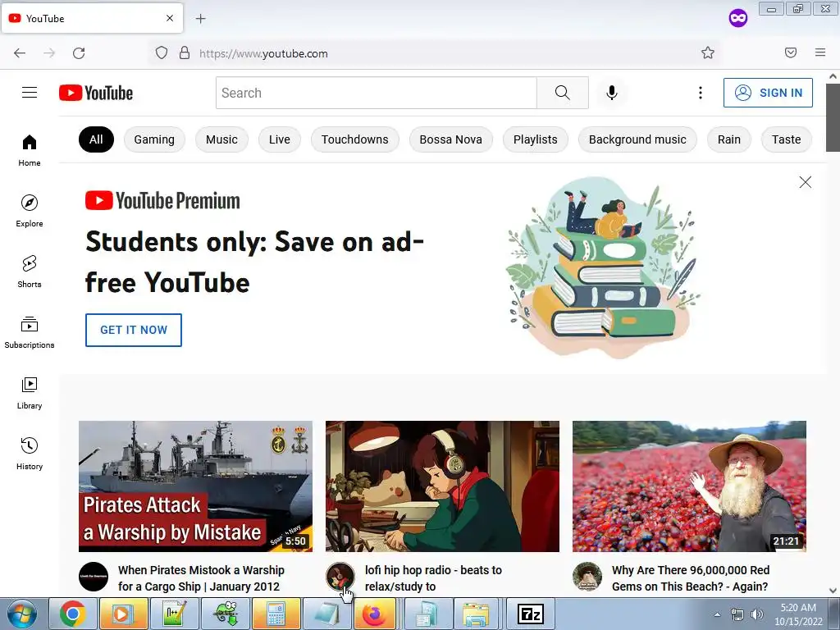Open Firefox application menu

point(820,52)
